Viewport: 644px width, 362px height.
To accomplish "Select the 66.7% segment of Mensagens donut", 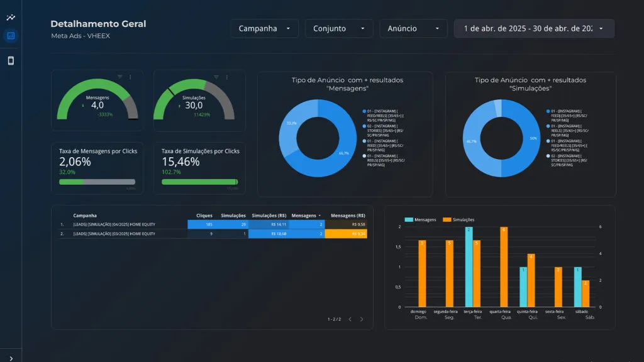I will 344,153.
